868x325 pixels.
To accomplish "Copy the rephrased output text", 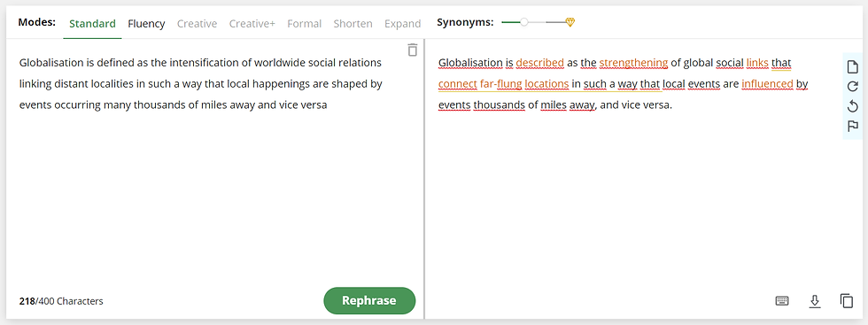I will pyautogui.click(x=847, y=300).
